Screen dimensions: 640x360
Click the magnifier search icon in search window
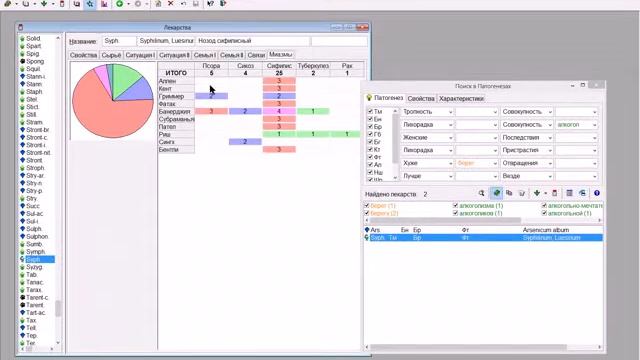click(482, 193)
